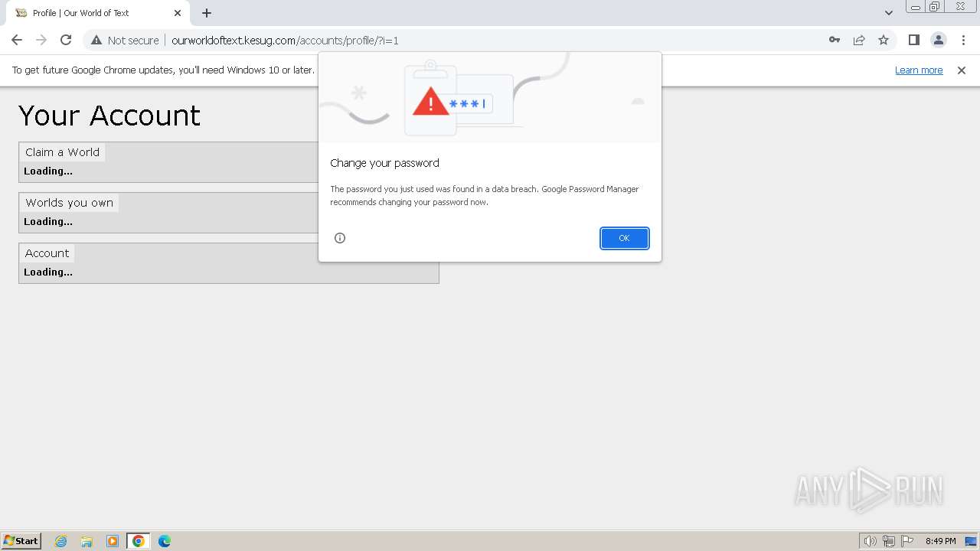This screenshot has height=551, width=980.
Task: Select the address bar URL
Action: [285, 41]
